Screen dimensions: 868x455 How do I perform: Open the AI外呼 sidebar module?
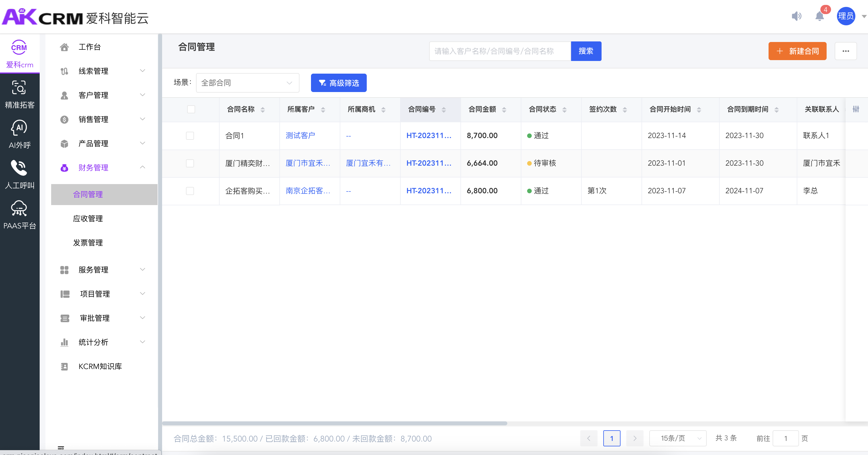pyautogui.click(x=20, y=134)
